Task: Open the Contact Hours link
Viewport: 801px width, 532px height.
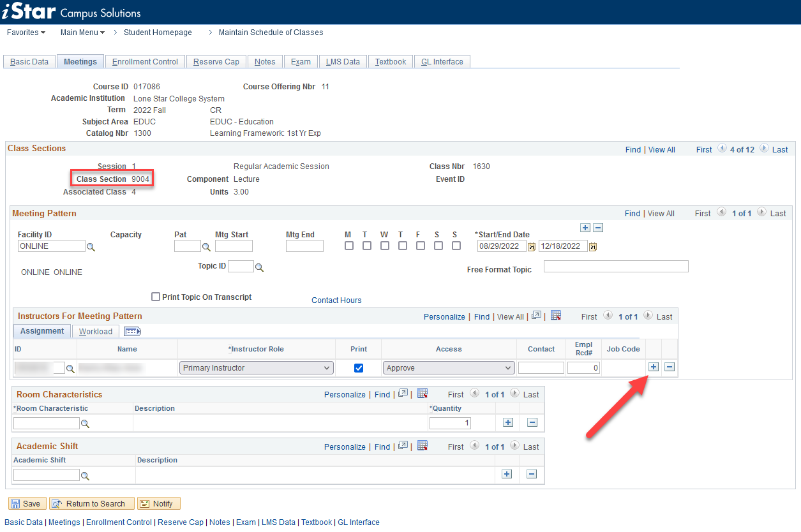Action: (336, 300)
